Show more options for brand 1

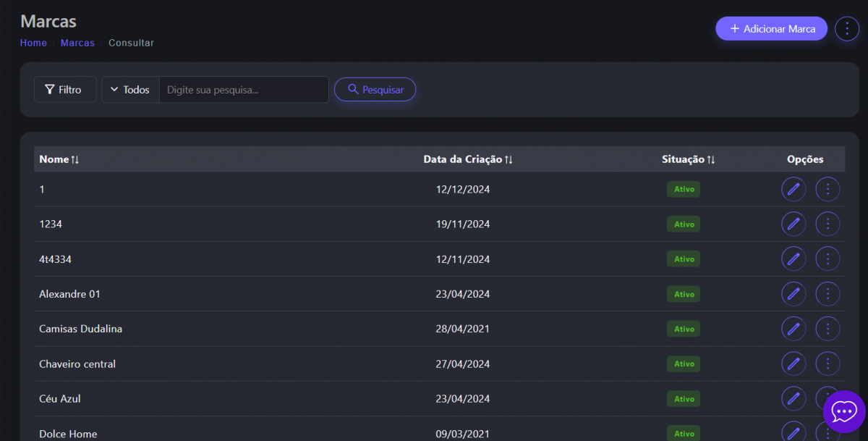(x=827, y=189)
